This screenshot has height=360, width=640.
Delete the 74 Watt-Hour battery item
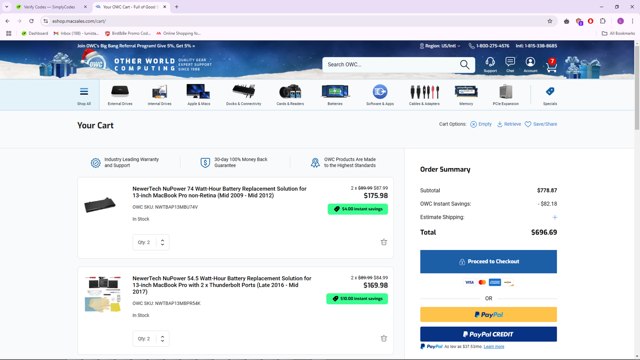[x=384, y=242]
